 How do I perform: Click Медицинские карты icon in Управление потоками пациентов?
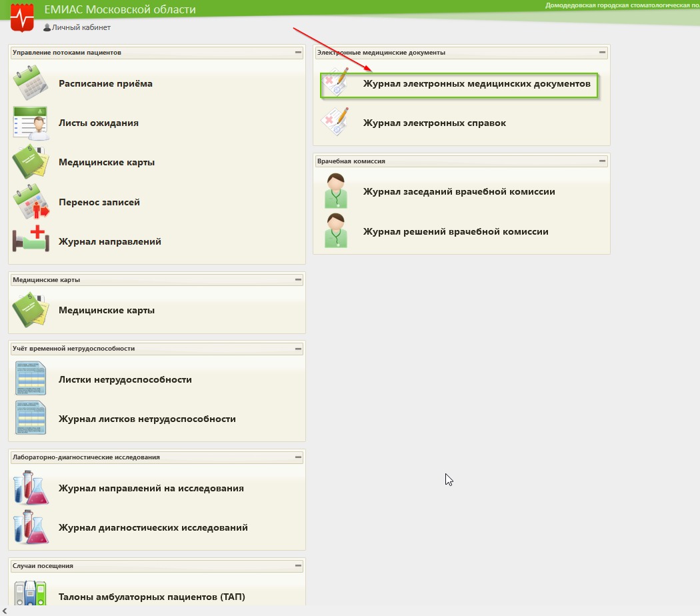(31, 162)
